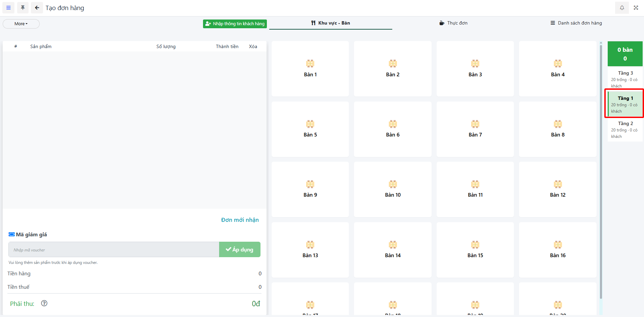Click the pin icon in header
The width and height of the screenshot is (644, 317).
[x=23, y=8]
